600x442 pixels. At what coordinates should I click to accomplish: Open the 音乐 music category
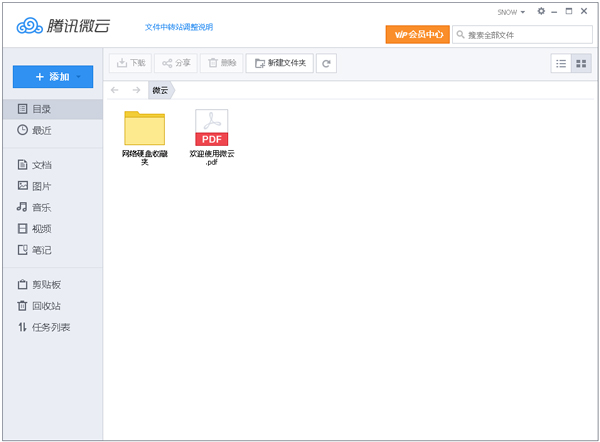pos(41,207)
